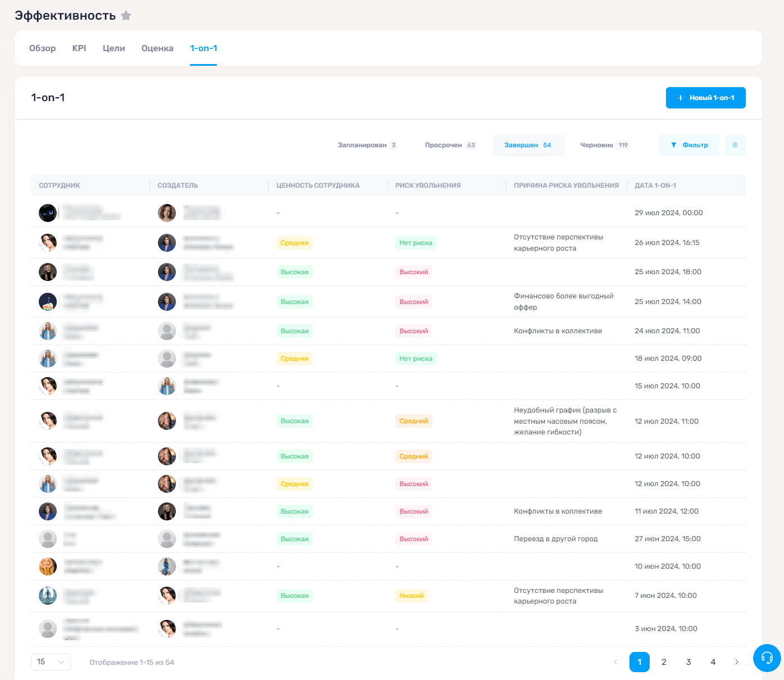Open the Цели tab
This screenshot has width=784, height=680.
pos(114,48)
